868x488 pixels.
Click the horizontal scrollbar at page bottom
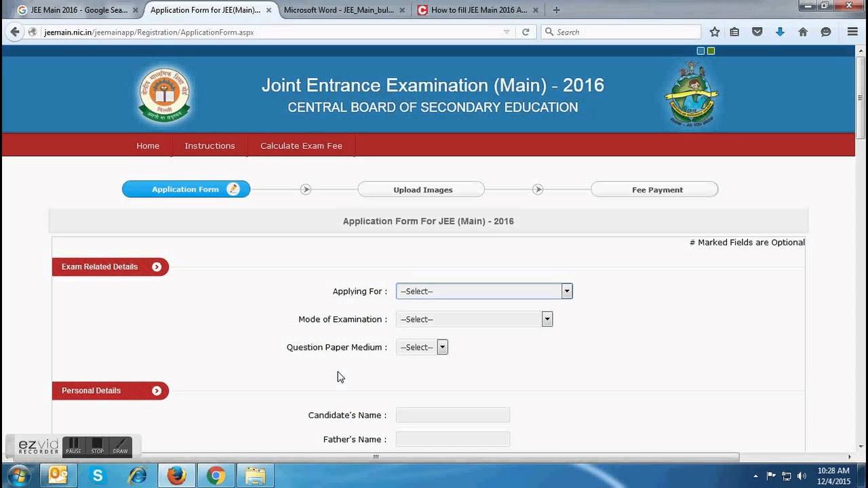(376, 457)
